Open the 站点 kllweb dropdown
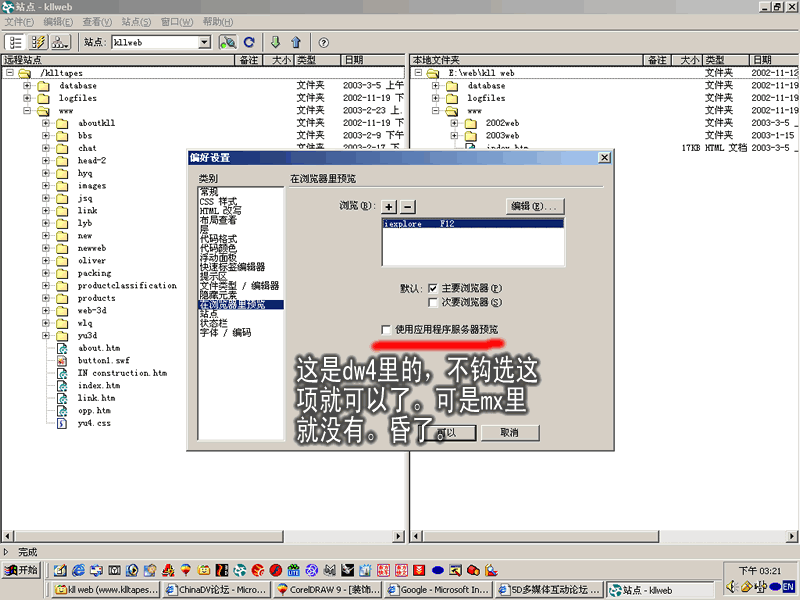The height and width of the screenshot is (600, 800). (204, 42)
